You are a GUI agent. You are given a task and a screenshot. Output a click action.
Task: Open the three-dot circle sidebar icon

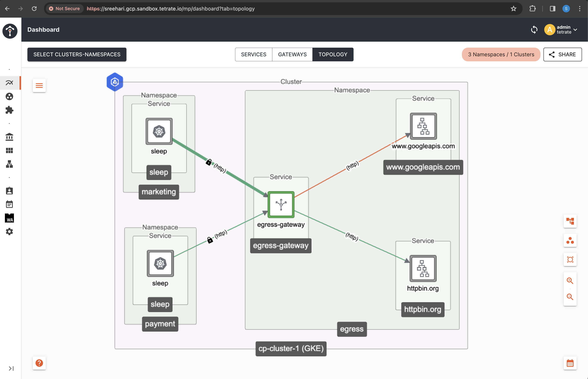(9, 96)
